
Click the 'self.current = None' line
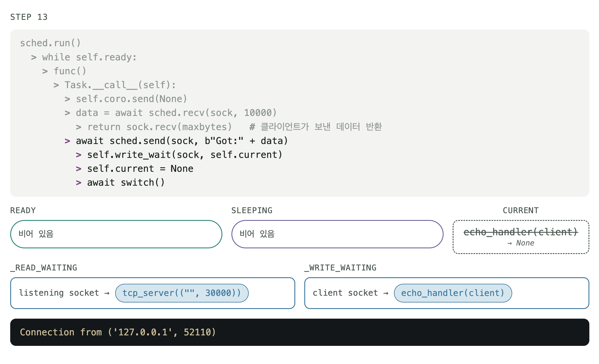(140, 169)
